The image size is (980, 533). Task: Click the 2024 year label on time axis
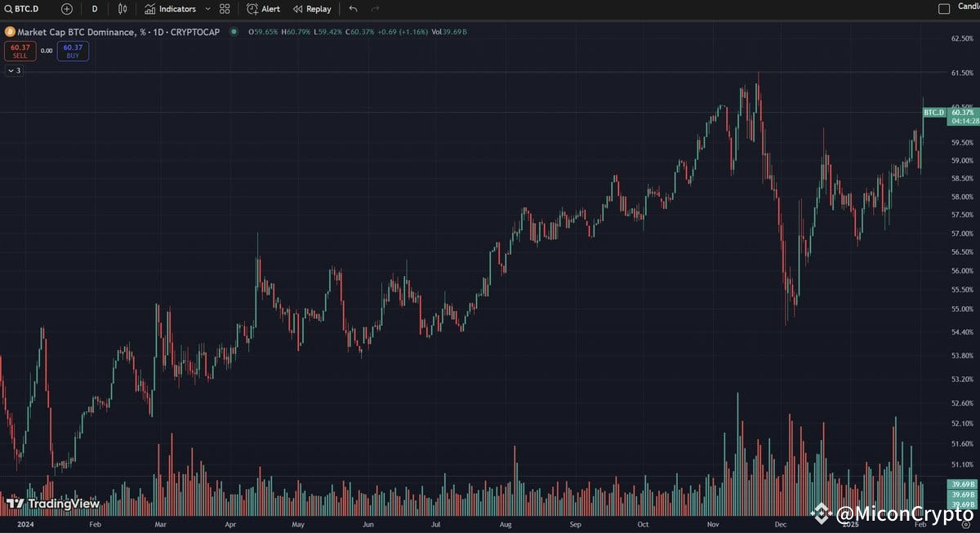pyautogui.click(x=24, y=525)
